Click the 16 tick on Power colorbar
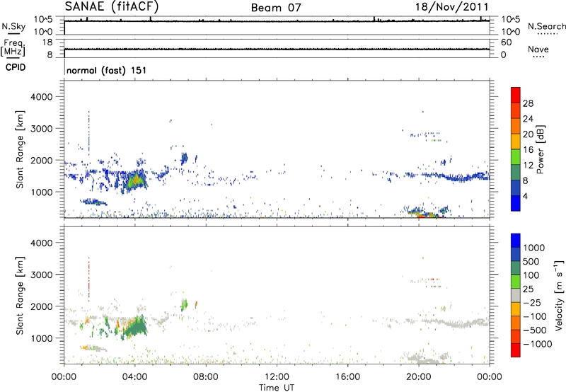Image resolution: width=566 pixels, height=392 pixels. [x=528, y=150]
